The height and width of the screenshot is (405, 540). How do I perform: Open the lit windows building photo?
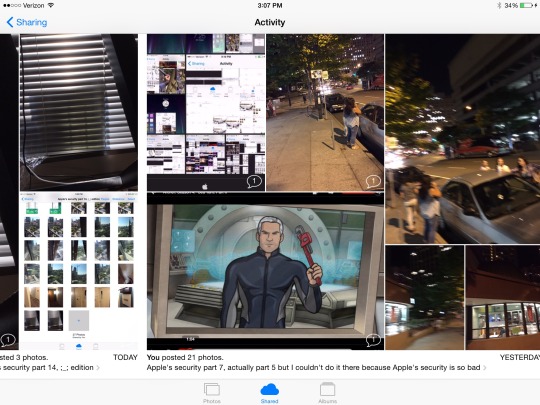click(x=503, y=298)
